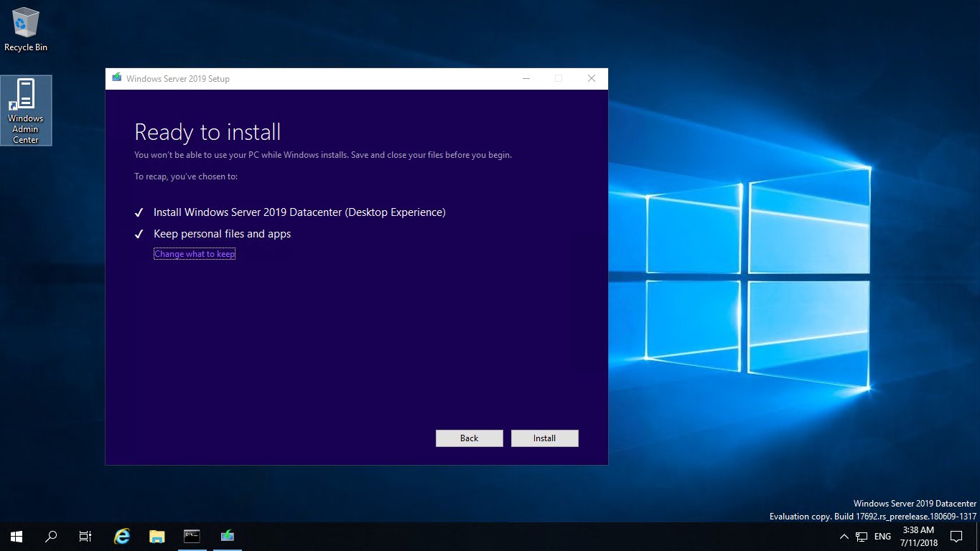Go Back in the setup wizard
980x551 pixels.
470,438
